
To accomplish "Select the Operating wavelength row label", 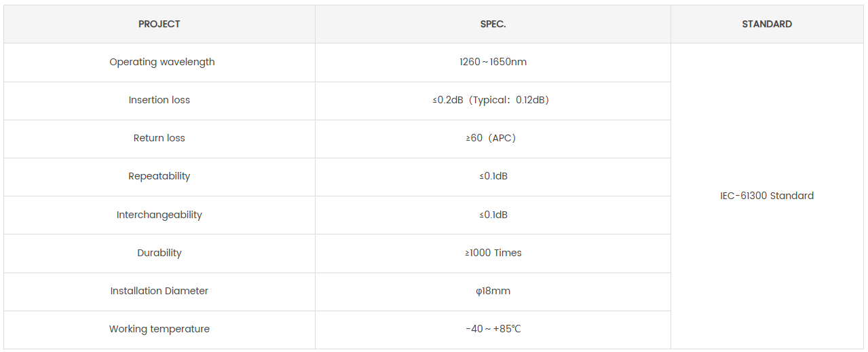I will (x=162, y=62).
